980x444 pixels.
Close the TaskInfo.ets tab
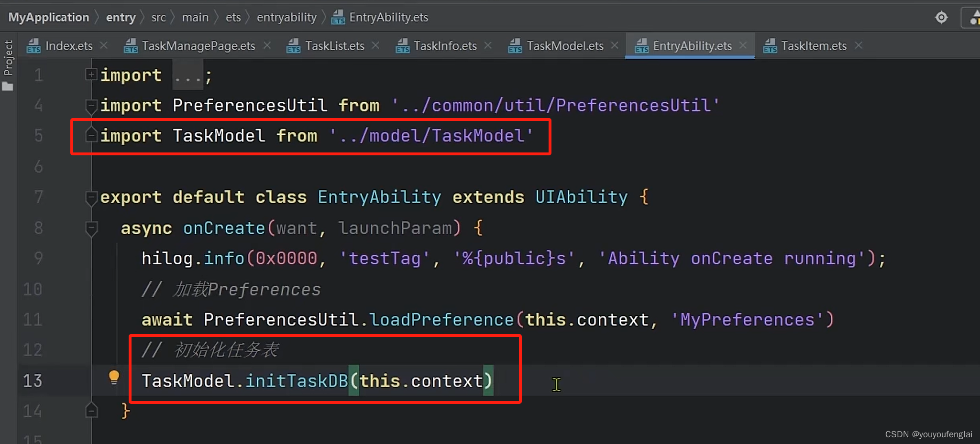click(x=488, y=45)
